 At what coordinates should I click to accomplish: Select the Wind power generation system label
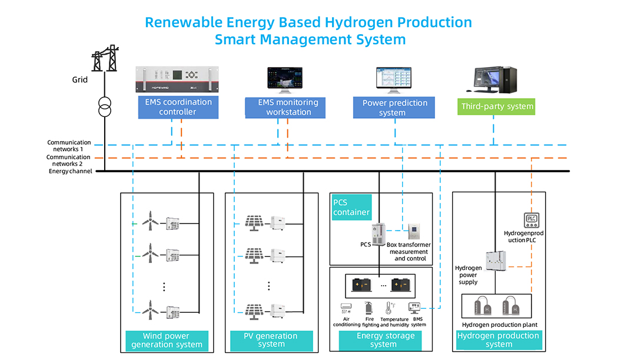(167, 340)
